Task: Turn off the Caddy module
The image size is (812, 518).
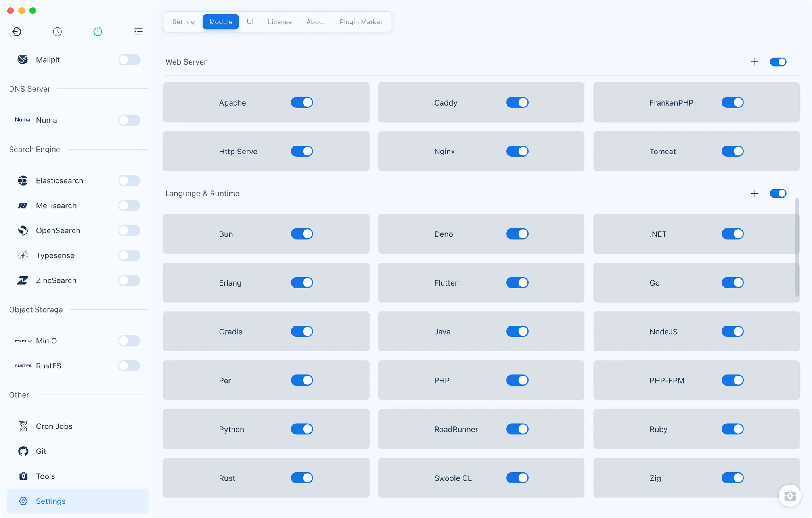Action: click(517, 102)
